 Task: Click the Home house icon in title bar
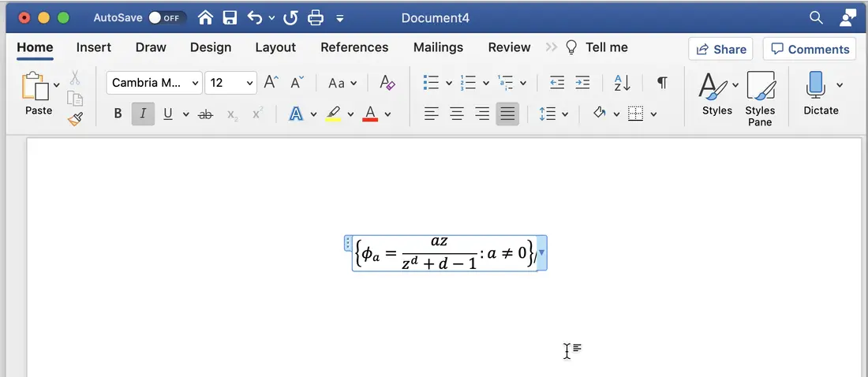205,17
